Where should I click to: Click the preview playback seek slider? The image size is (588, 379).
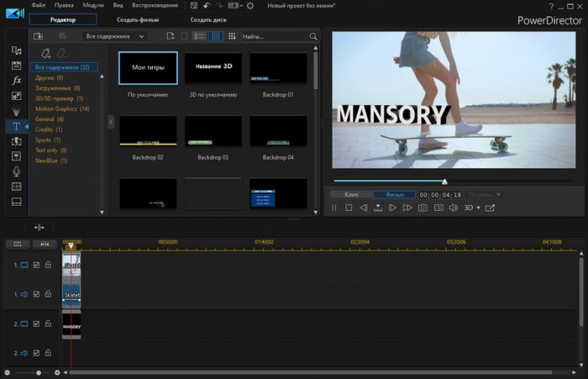point(444,181)
